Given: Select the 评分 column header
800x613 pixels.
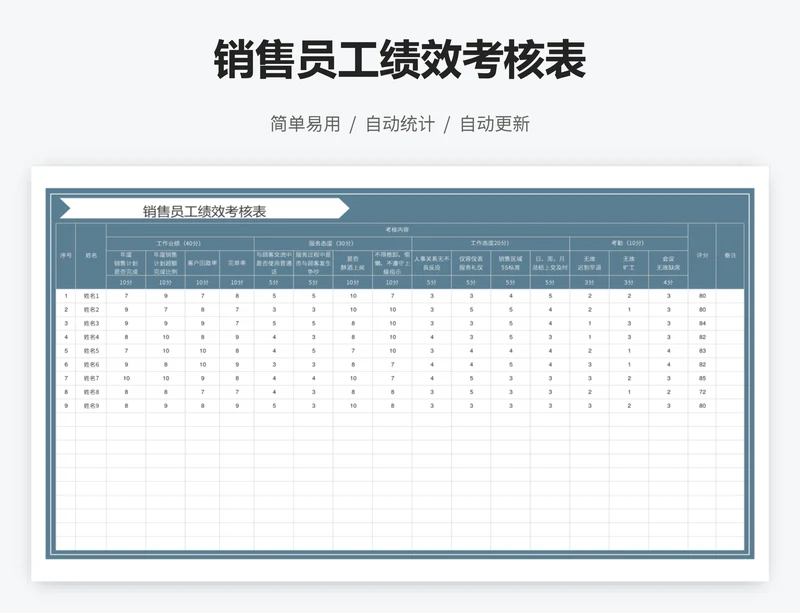Looking at the screenshot, I should point(702,255).
